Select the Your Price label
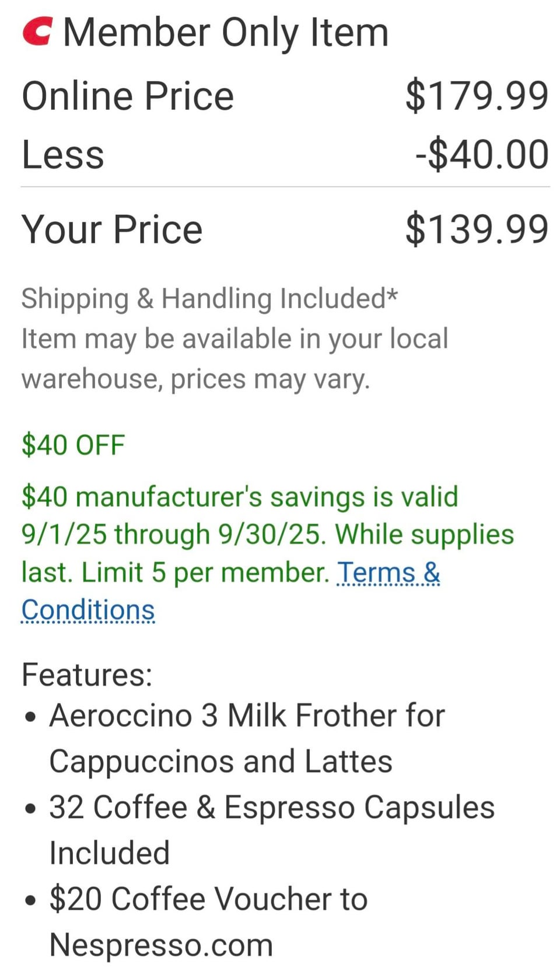The height and width of the screenshot is (971, 560). point(112,229)
